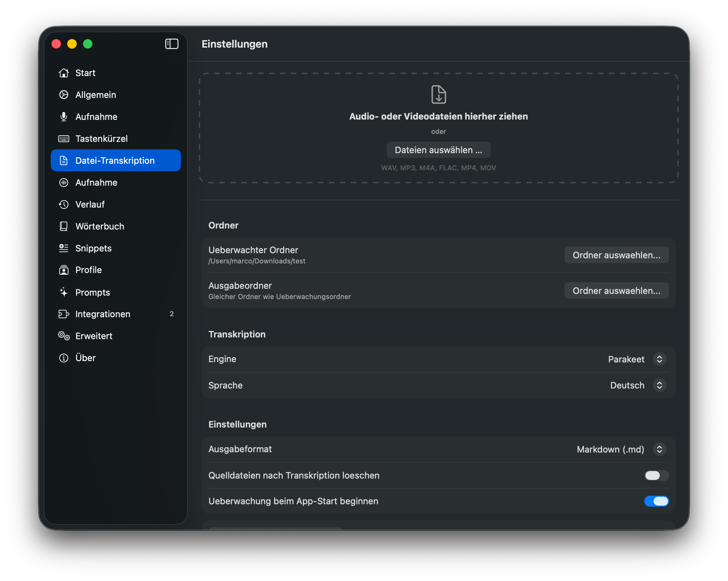Toggle the sidebar visibility icon
728x581 pixels.
pyautogui.click(x=172, y=44)
